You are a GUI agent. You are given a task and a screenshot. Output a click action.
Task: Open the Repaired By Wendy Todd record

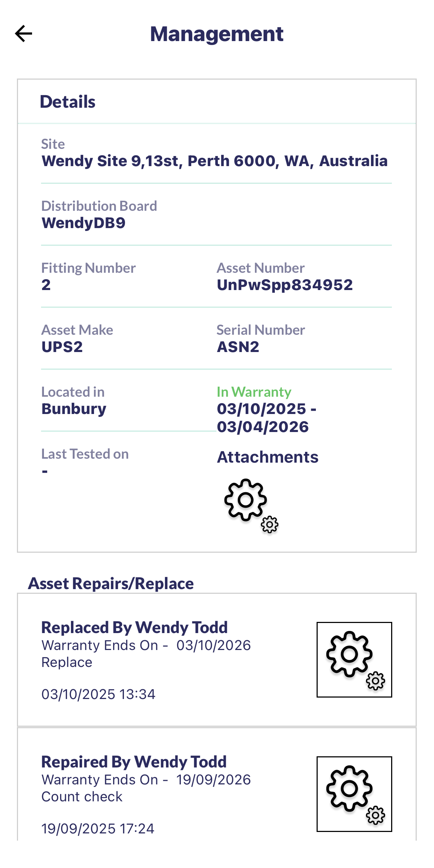(x=134, y=762)
